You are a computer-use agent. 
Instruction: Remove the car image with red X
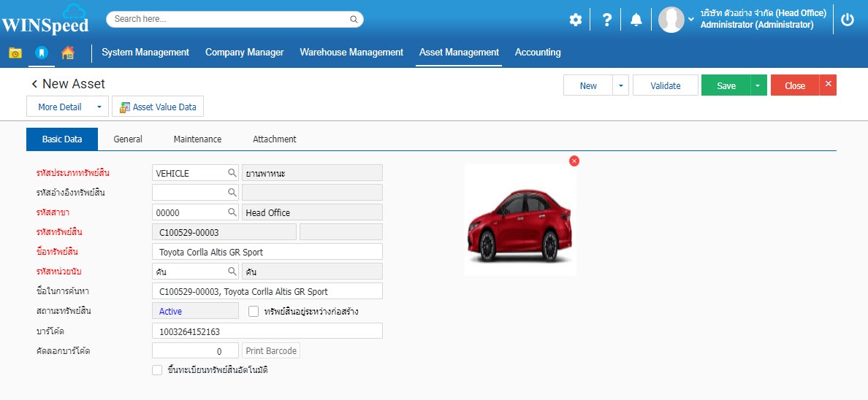(574, 161)
